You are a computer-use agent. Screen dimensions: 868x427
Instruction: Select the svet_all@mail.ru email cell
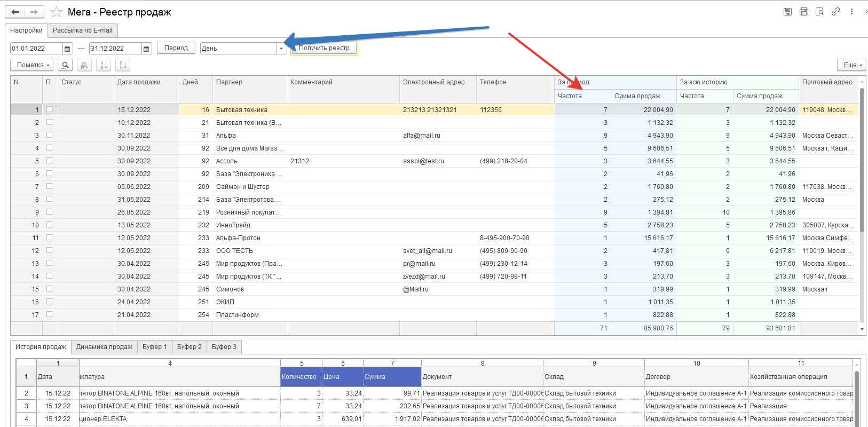point(438,251)
